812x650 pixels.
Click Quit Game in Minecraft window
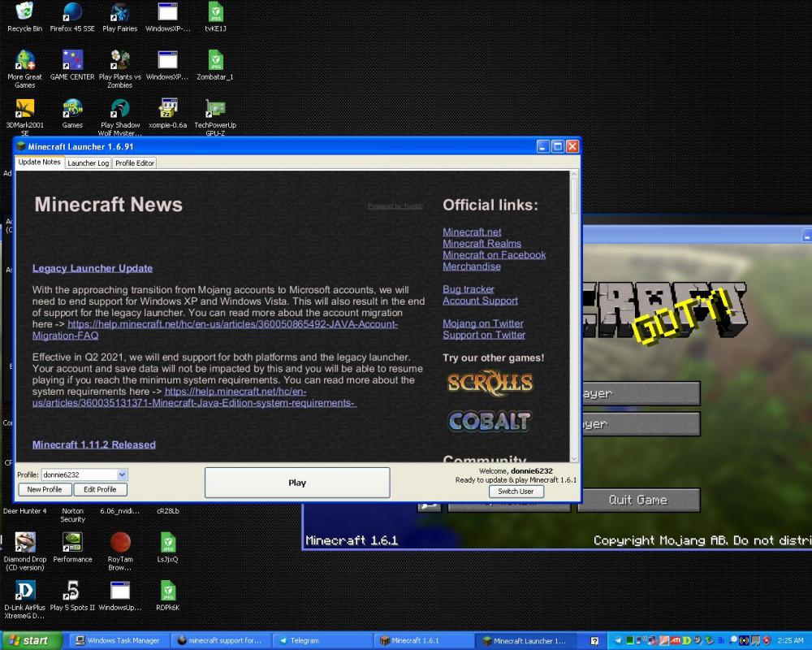(638, 500)
